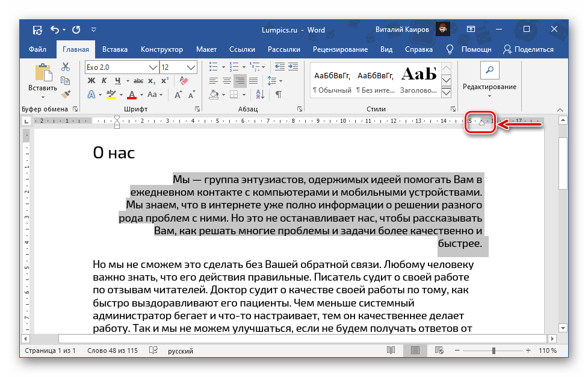Enable justify alignment for the paragraph
This screenshot has width=588, height=377.
253,81
